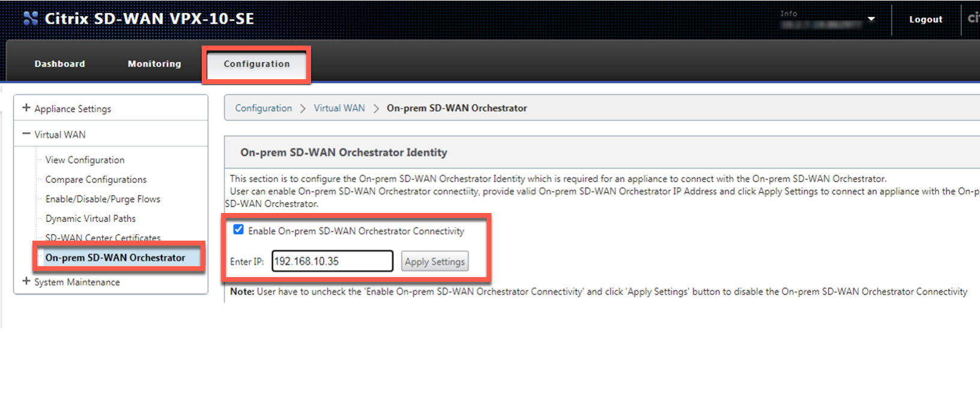Open Enable/Disable/Purge Flows page
980x396 pixels.
click(103, 199)
